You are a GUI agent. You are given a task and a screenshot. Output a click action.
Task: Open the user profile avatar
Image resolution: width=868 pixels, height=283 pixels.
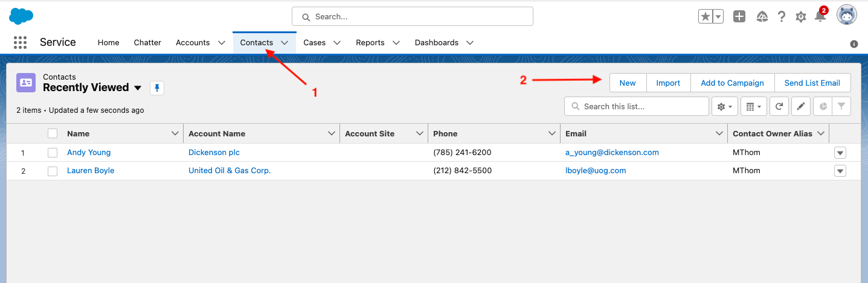pyautogui.click(x=847, y=16)
